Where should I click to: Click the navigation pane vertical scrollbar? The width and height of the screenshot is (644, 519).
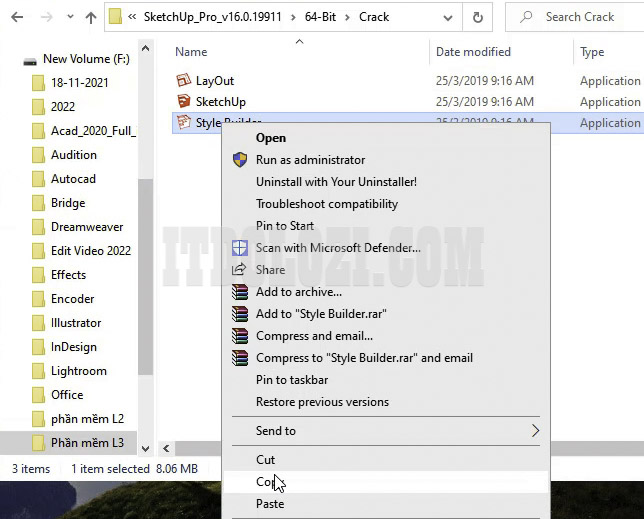(145, 250)
